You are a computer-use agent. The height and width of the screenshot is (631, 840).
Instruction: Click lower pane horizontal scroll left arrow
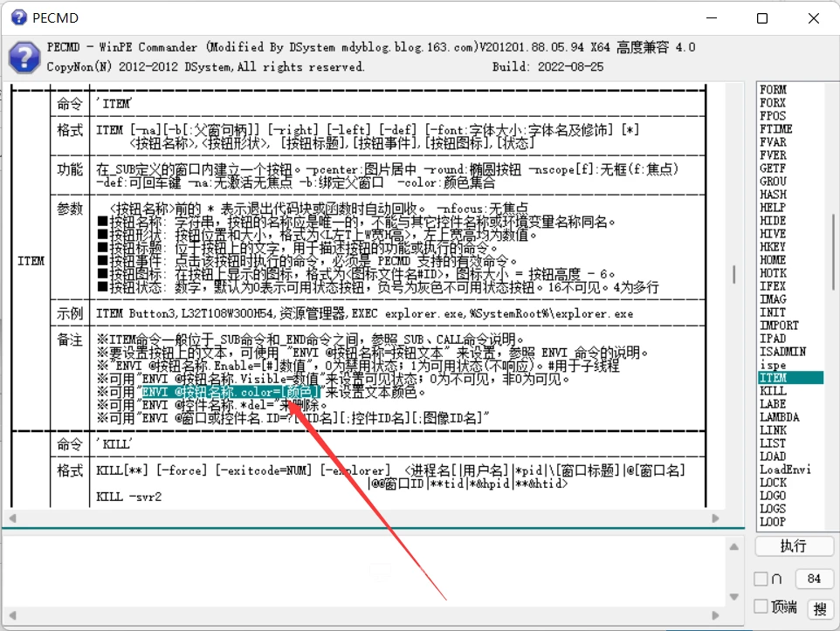pyautogui.click(x=12, y=615)
